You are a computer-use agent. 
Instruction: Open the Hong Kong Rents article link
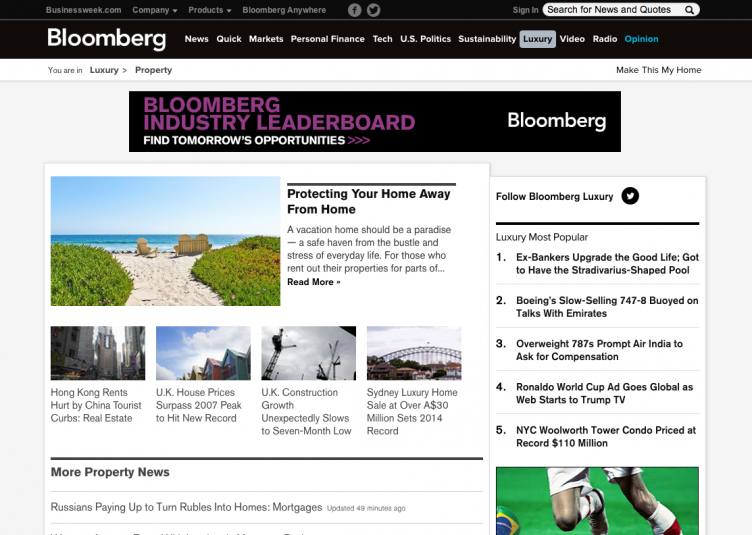coord(96,405)
